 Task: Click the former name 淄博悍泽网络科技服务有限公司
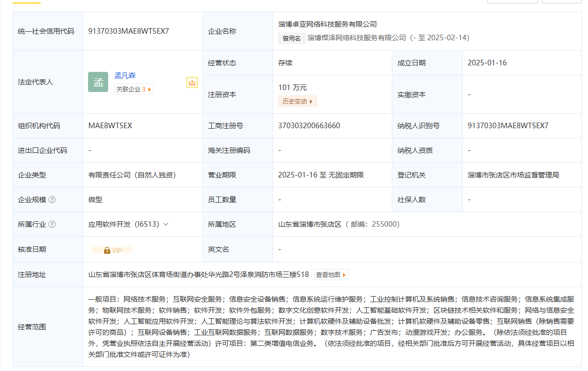coord(356,38)
